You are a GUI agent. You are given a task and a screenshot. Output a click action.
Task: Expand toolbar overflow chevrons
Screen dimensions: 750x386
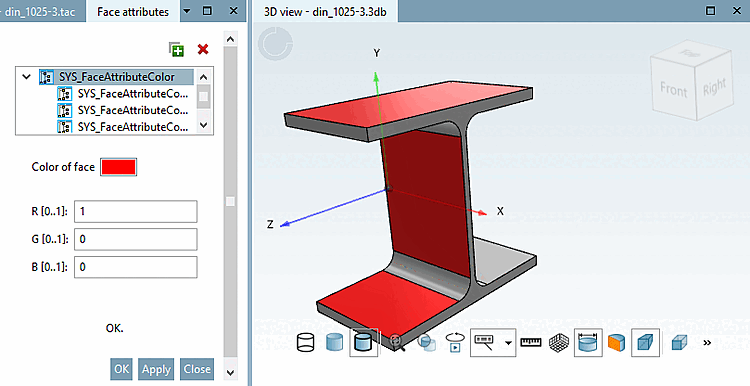[x=707, y=342]
